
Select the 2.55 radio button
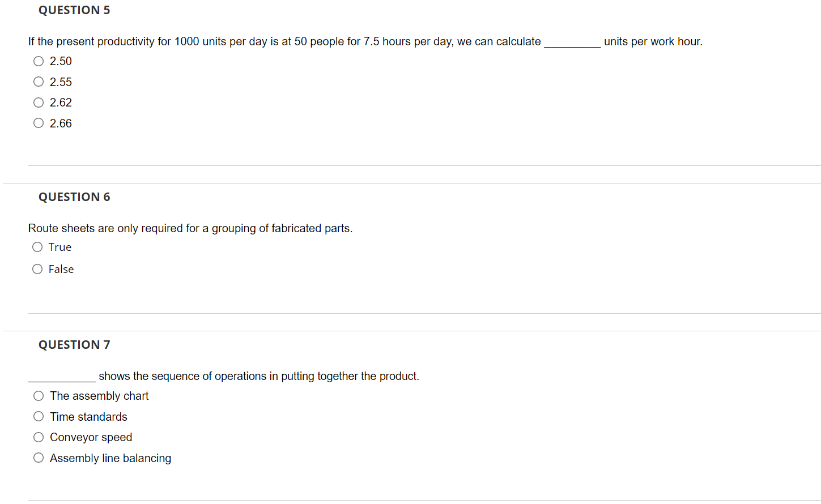click(38, 82)
